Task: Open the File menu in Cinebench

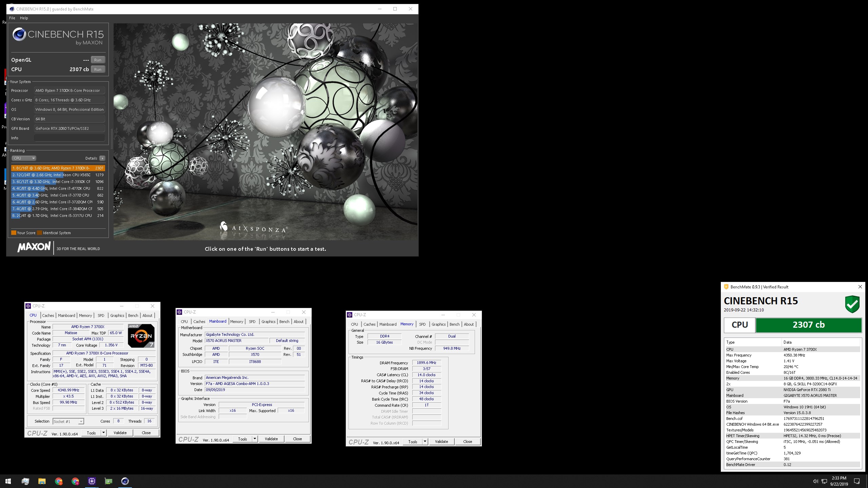Action: pos(12,18)
